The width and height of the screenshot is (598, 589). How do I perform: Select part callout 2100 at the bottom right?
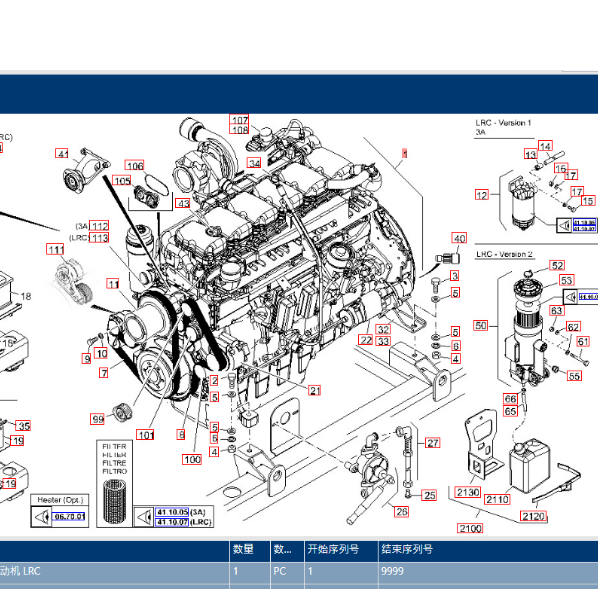(x=470, y=528)
